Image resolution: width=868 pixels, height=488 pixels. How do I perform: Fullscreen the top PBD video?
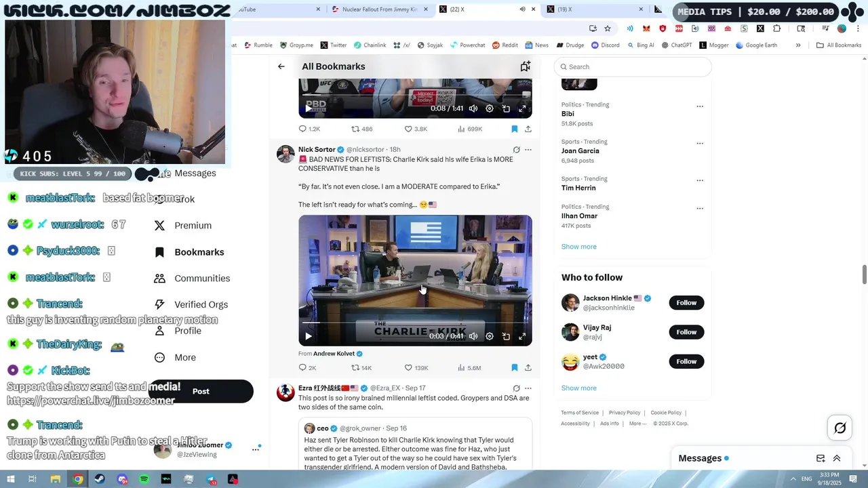522,108
